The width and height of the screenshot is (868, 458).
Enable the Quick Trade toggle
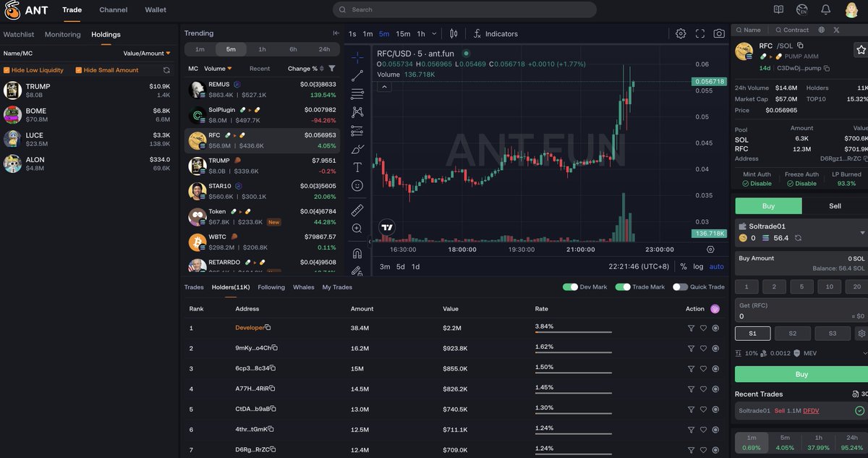[678, 287]
